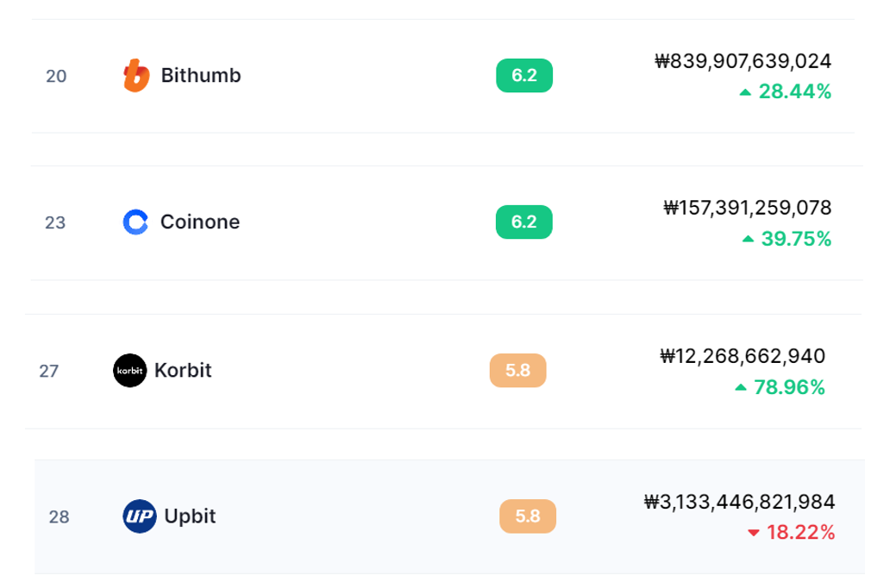Open the Korbit exchange name link
Image resolution: width=871 pixels, height=588 pixels.
183,371
